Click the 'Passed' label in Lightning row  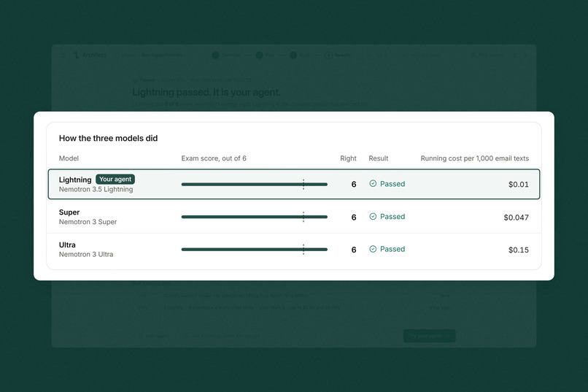pyautogui.click(x=392, y=184)
